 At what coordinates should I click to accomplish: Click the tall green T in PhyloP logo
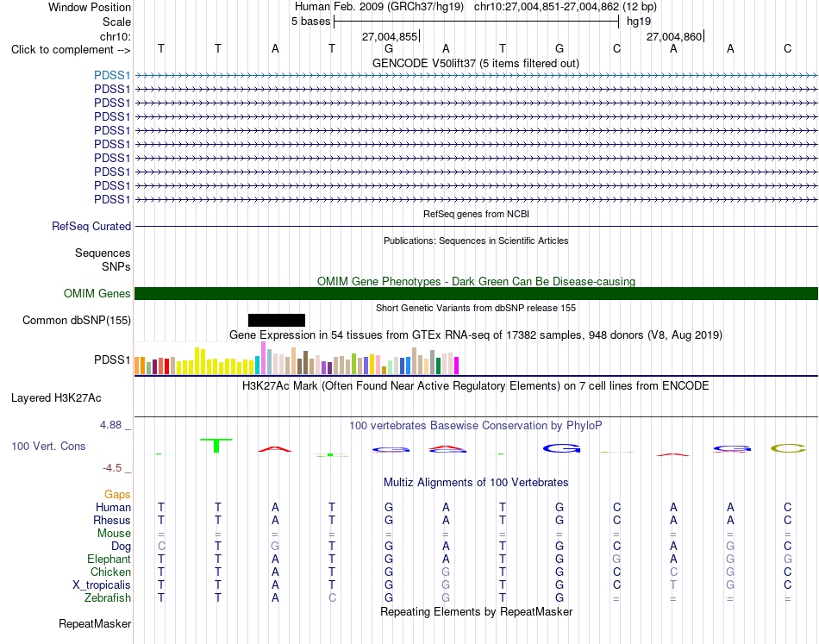click(x=216, y=446)
